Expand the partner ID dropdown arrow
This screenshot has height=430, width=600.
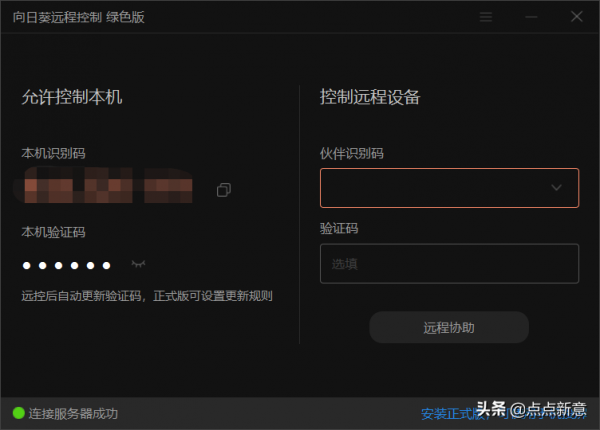click(x=556, y=187)
